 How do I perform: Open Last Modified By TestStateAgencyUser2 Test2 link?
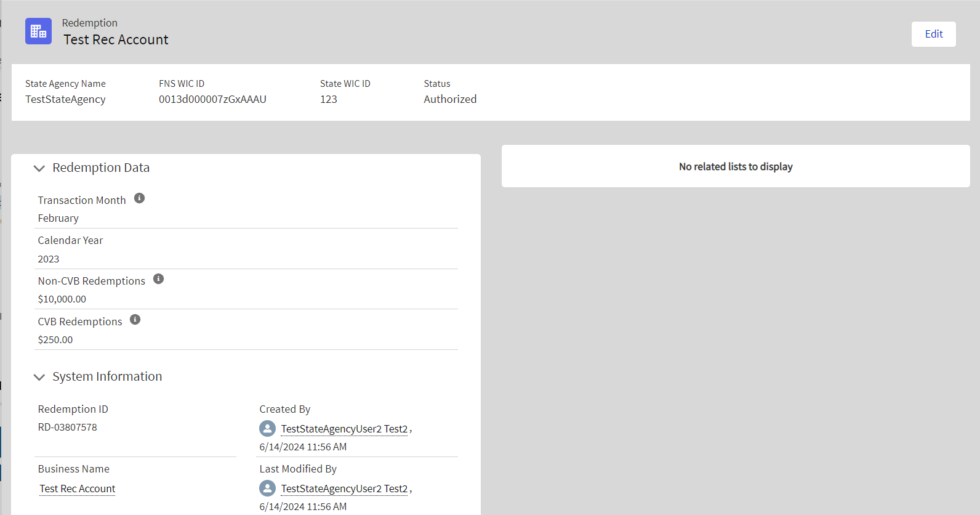point(344,489)
